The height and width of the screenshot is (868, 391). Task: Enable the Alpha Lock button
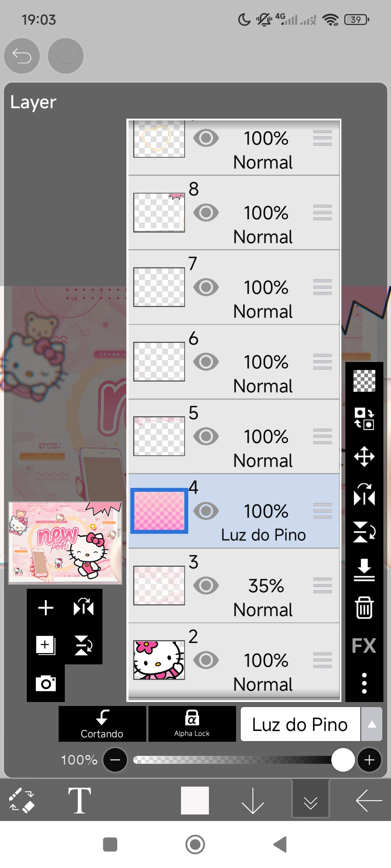tap(192, 724)
